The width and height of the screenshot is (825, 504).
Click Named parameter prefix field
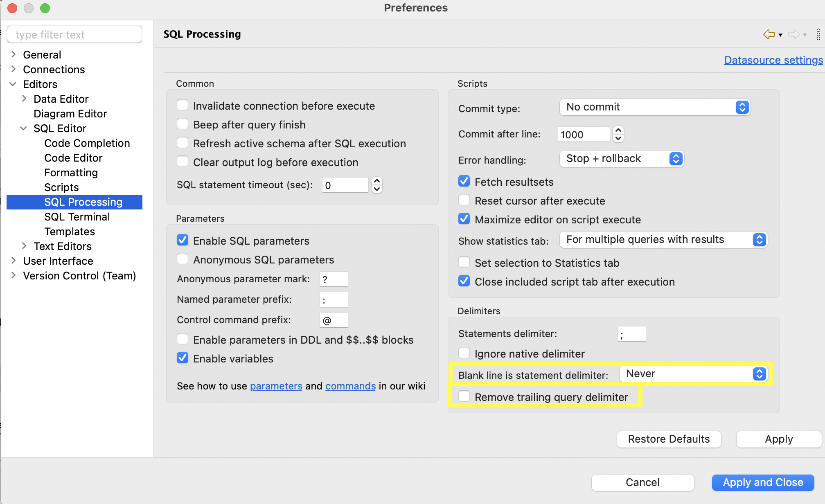334,300
